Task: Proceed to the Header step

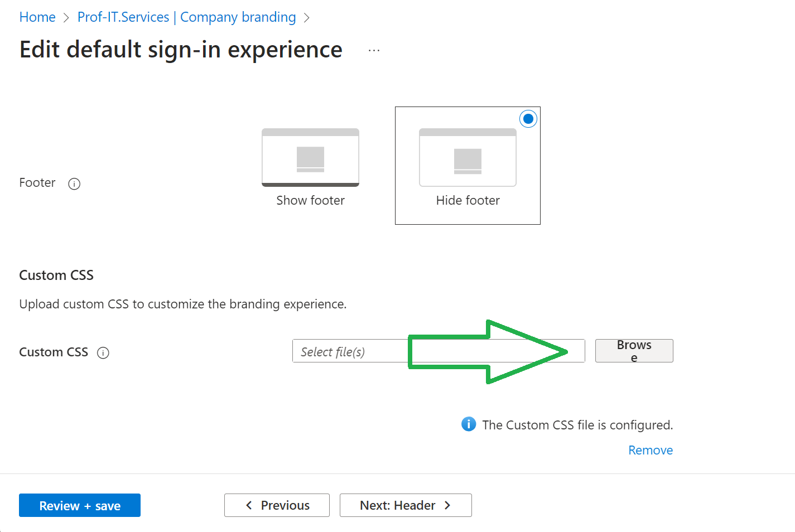Action: [x=406, y=505]
